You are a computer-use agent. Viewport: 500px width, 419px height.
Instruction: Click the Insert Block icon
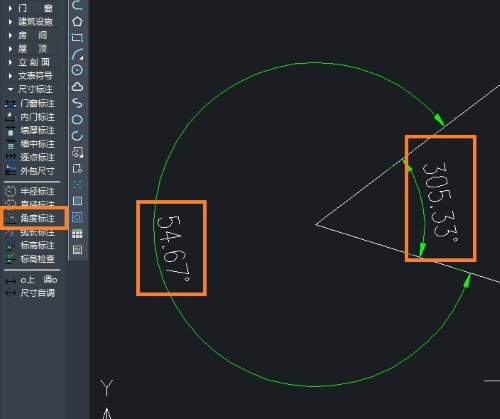click(77, 152)
